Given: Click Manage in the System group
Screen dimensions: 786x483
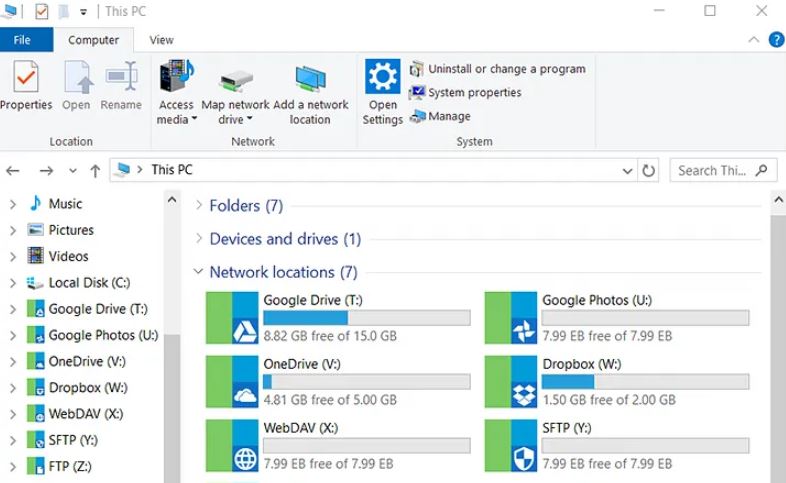Looking at the screenshot, I should click(440, 116).
